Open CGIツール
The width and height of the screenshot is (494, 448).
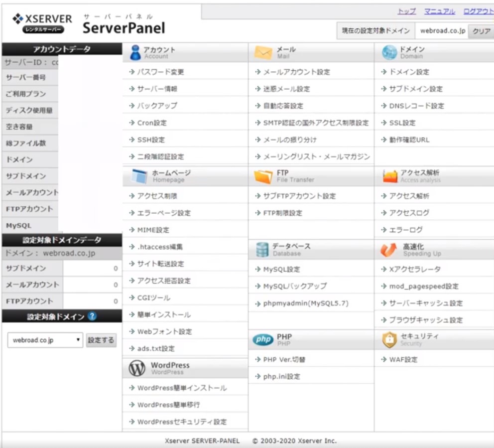coord(154,298)
